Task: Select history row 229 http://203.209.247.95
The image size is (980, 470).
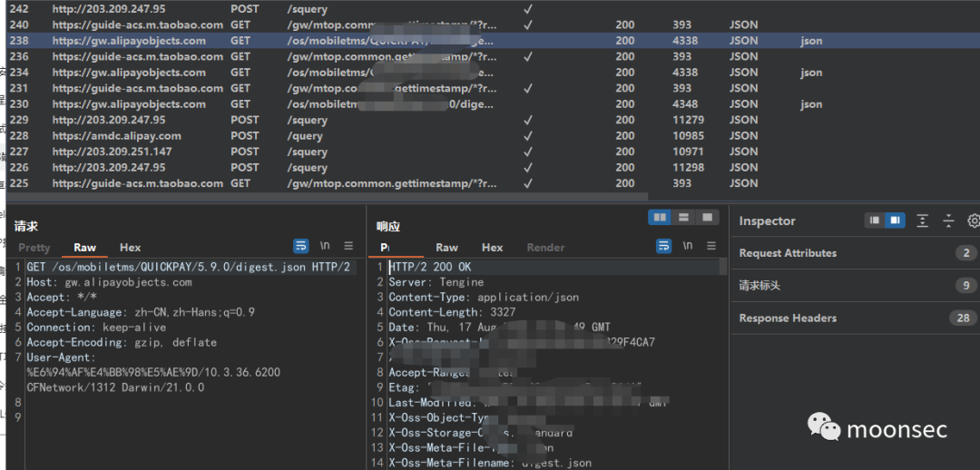Action: 493,120
